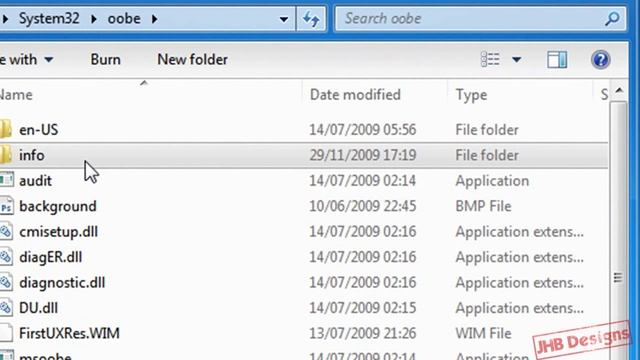
Task: Select the FirstUXRes.WIM file name
Action: point(69,333)
